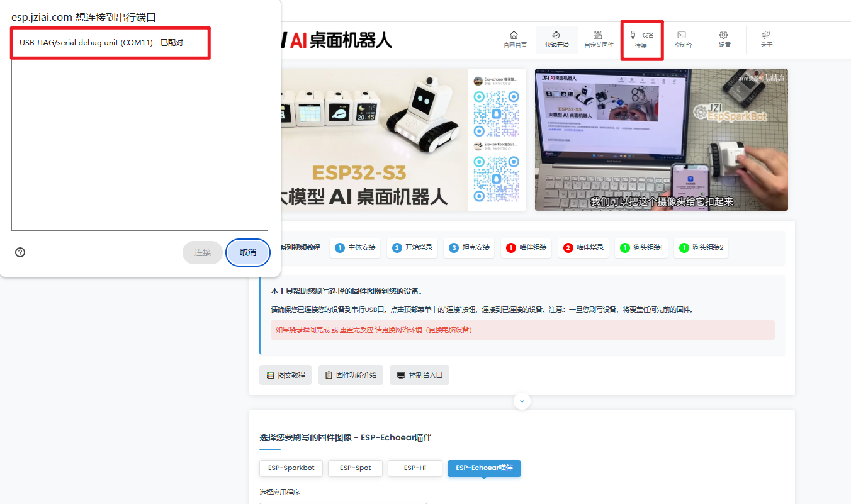Viewport: 851px width, 504px height.
Task: Open the 图文教程 illustrated guide
Action: pos(285,375)
